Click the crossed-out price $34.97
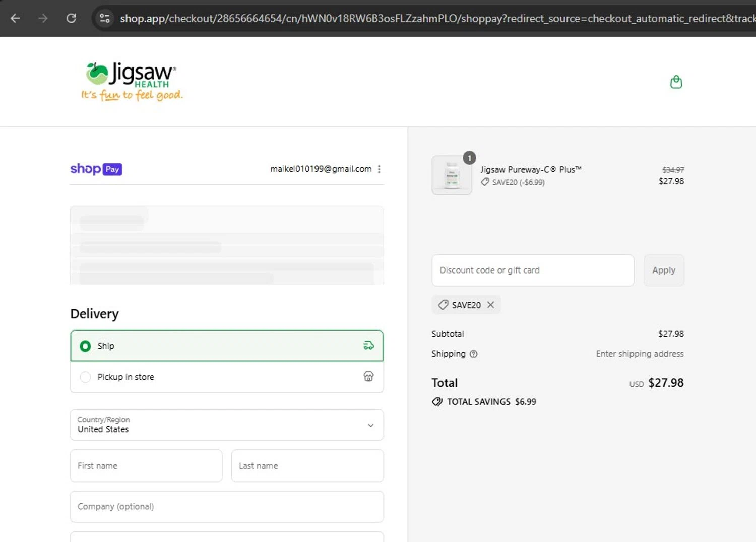The height and width of the screenshot is (542, 756). click(673, 170)
